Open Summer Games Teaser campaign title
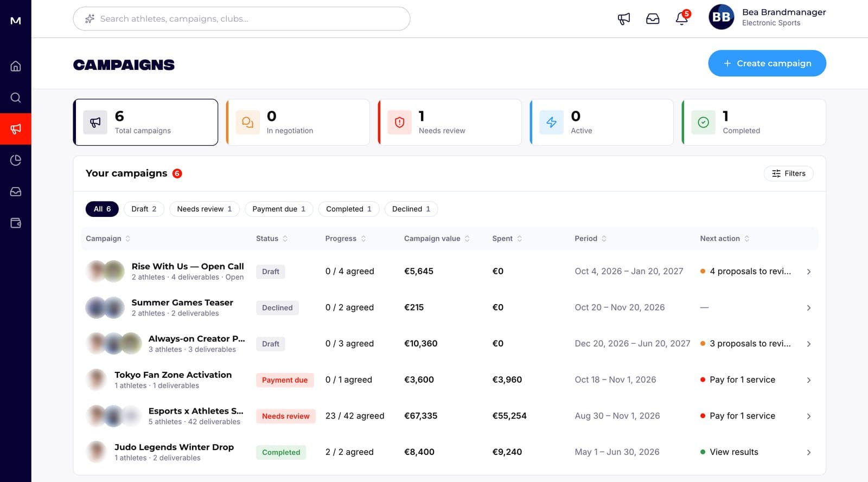Image resolution: width=868 pixels, height=482 pixels. click(182, 303)
